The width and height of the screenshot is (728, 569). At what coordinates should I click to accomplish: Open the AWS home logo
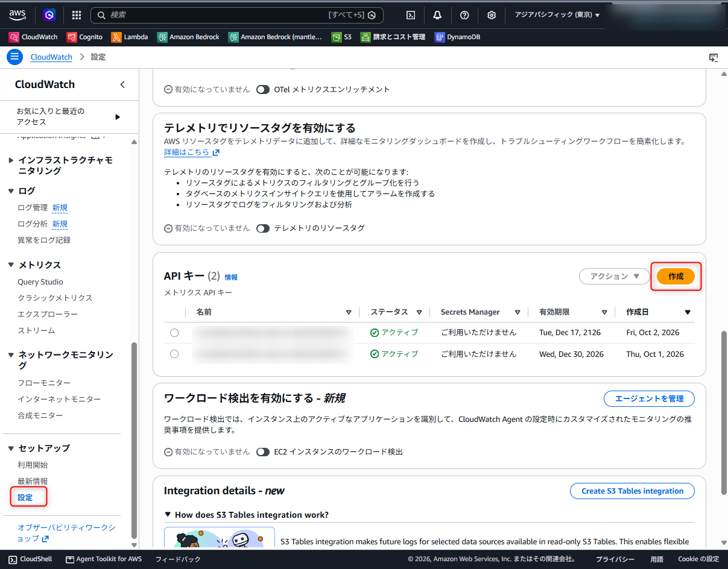click(x=17, y=14)
